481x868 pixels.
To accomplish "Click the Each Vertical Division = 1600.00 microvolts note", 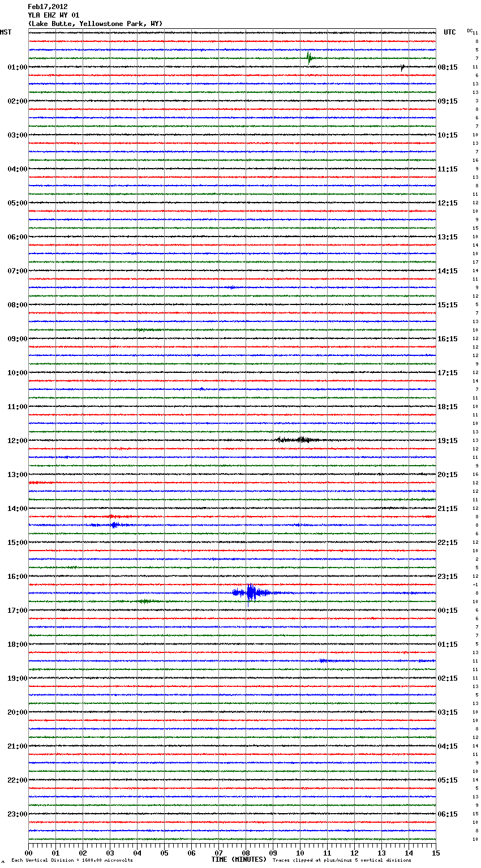I will click(x=72, y=861).
